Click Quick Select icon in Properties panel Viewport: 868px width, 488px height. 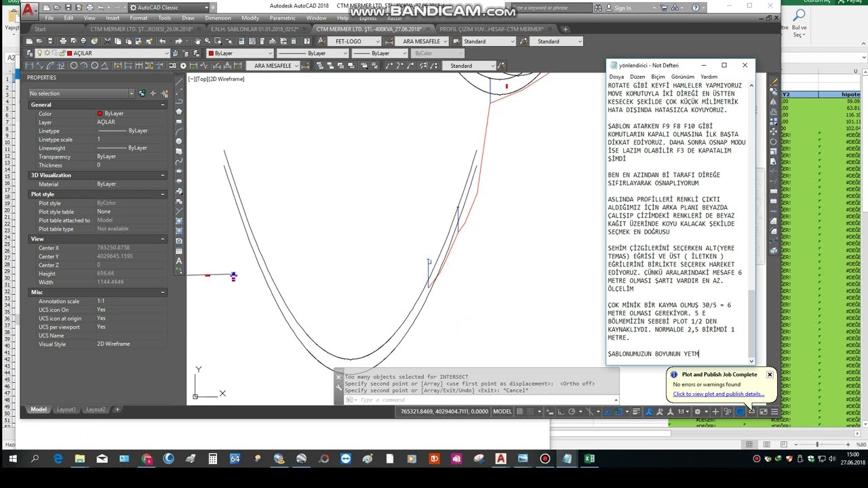[165, 94]
